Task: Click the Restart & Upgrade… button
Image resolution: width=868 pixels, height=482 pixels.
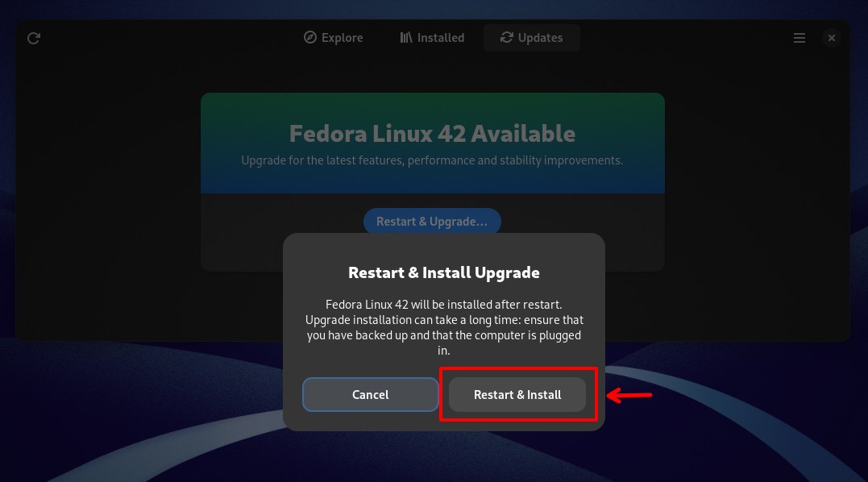Action: 432,221
